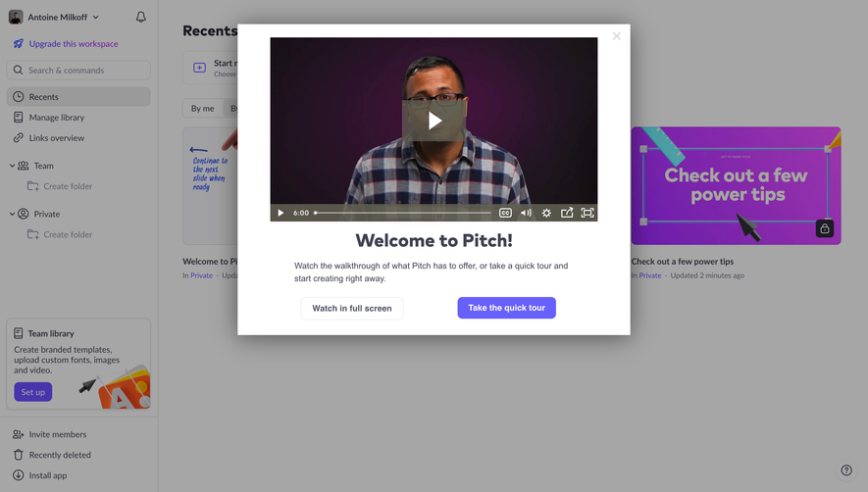
Task: Click the person icon next to Private
Action: [24, 214]
